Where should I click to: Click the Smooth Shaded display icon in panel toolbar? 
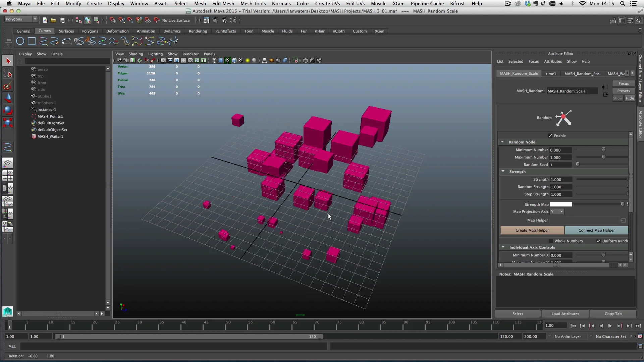[x=220, y=60]
